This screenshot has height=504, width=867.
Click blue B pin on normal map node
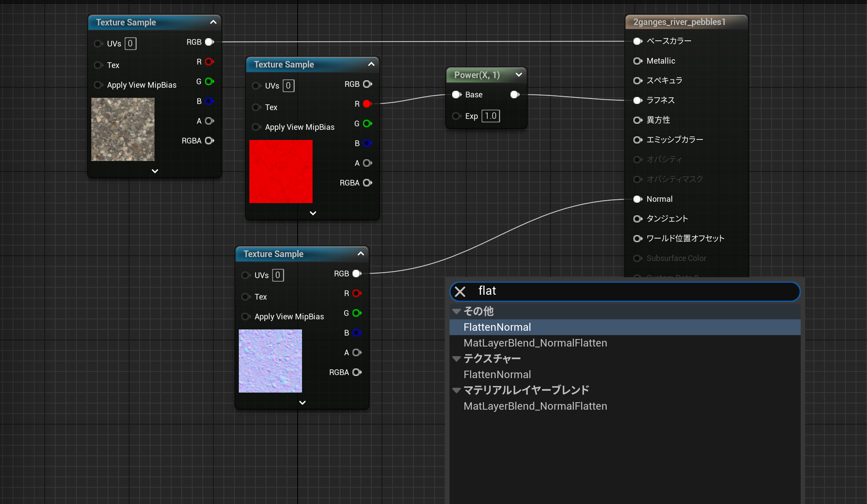click(357, 333)
